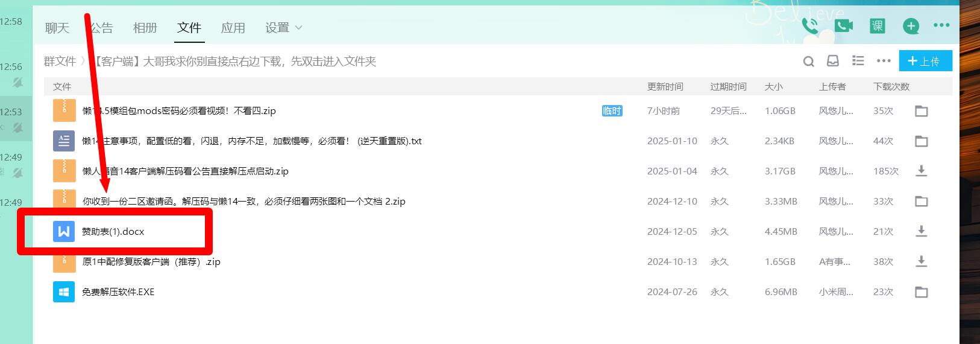Click the green plus invite bubble icon
Screen dimensions: 980x344
tap(911, 26)
